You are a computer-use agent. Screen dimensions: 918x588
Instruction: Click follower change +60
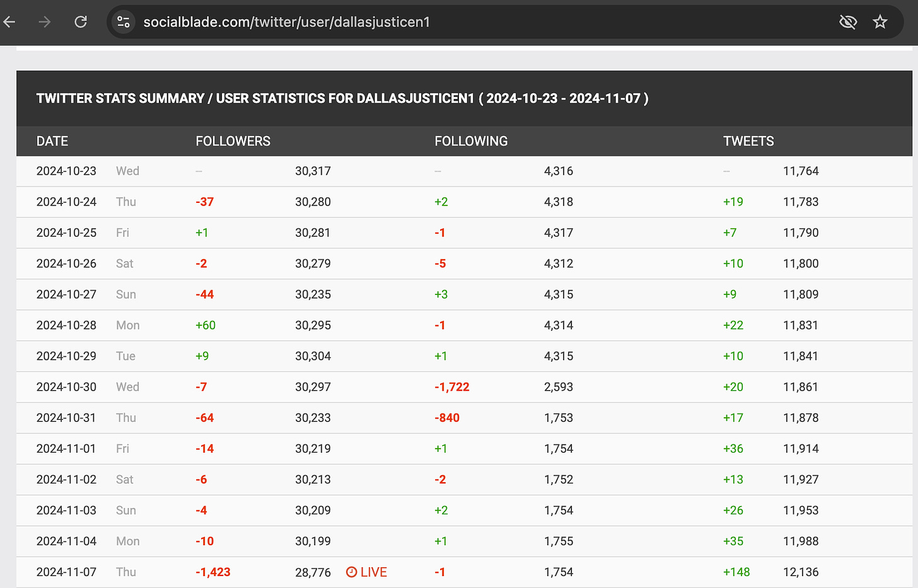click(x=206, y=326)
